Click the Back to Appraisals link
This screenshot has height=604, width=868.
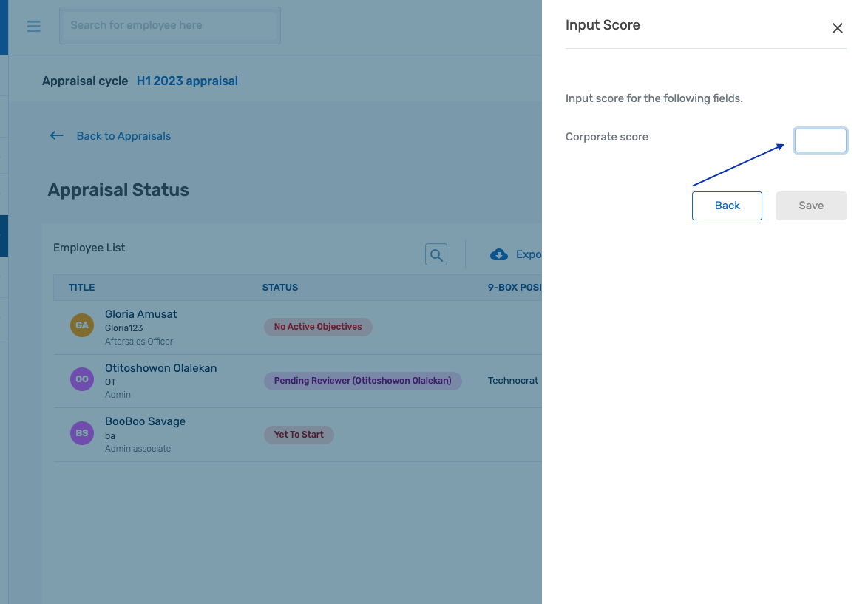123,135
